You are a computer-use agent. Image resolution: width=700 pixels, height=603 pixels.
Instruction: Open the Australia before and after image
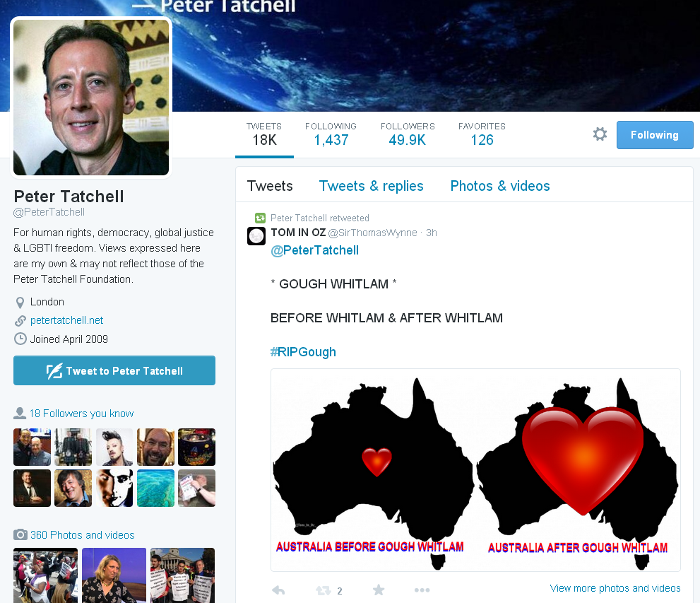click(x=475, y=470)
